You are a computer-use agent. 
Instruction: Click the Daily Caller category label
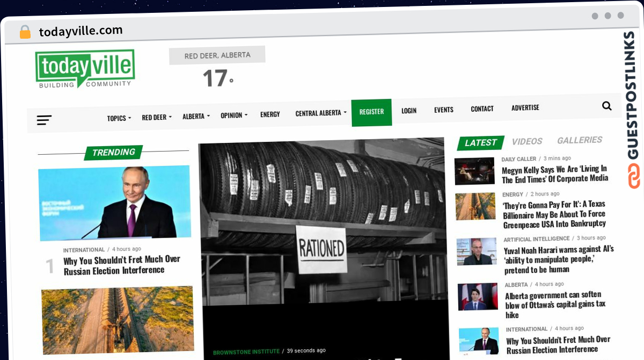(x=519, y=159)
